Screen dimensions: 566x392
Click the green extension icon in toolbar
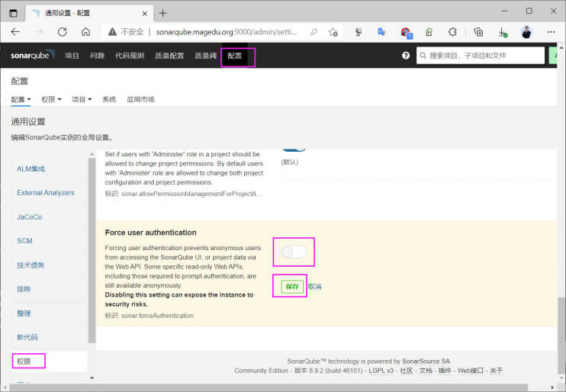[x=429, y=32]
